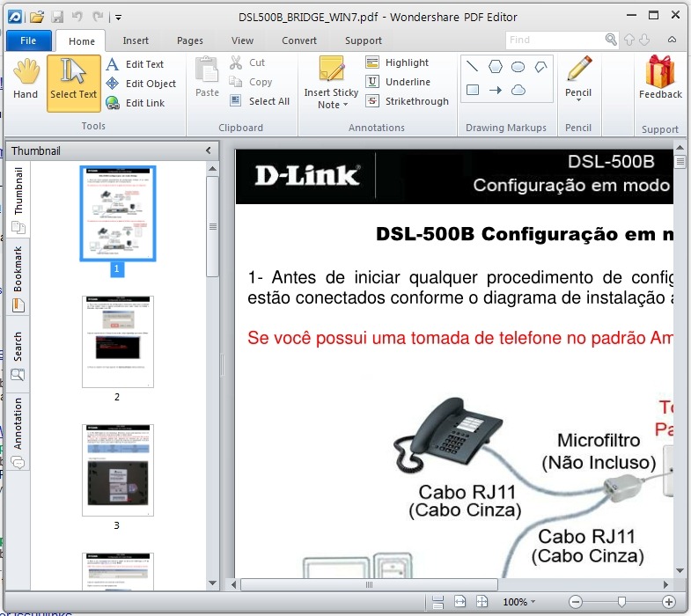Go to next find result arrow
This screenshot has width=691, height=616.
click(644, 40)
